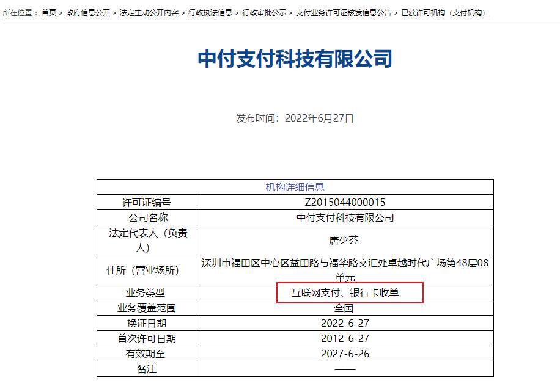The width and height of the screenshot is (560, 392).
Task: Select license number Z2015044000015
Action: tap(345, 202)
